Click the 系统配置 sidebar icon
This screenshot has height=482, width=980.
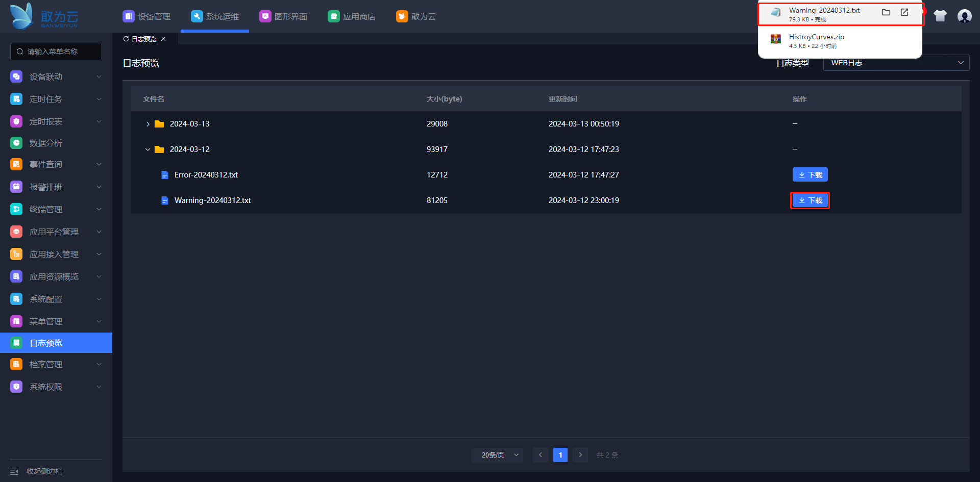(x=16, y=299)
